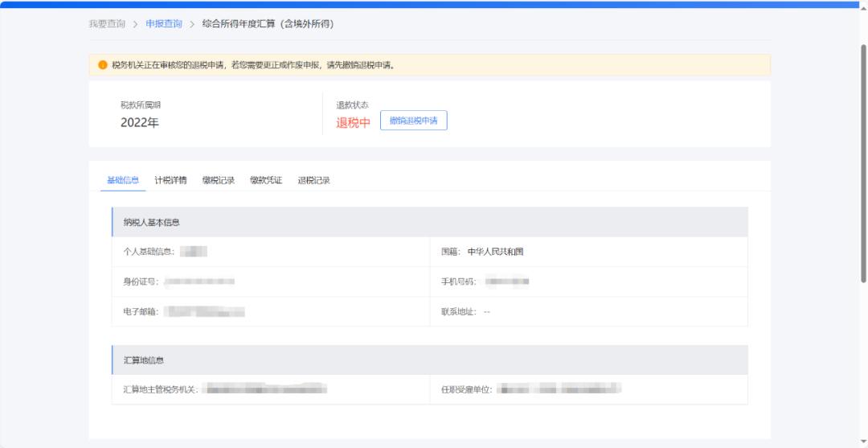Image resolution: width=868 pixels, height=448 pixels.
Task: Click the 汇算地信息 section header
Action: coord(144,360)
